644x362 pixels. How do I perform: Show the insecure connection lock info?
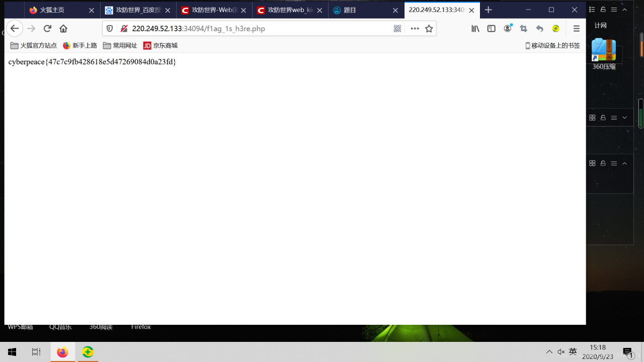(x=124, y=29)
